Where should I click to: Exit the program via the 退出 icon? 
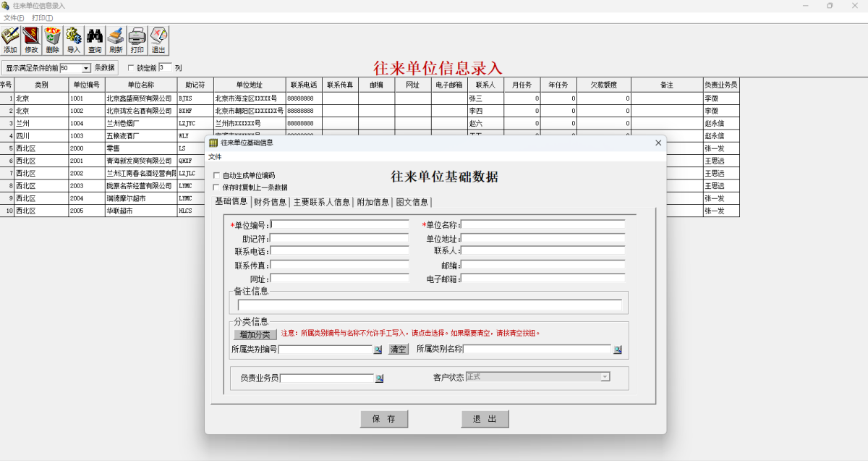(x=158, y=40)
